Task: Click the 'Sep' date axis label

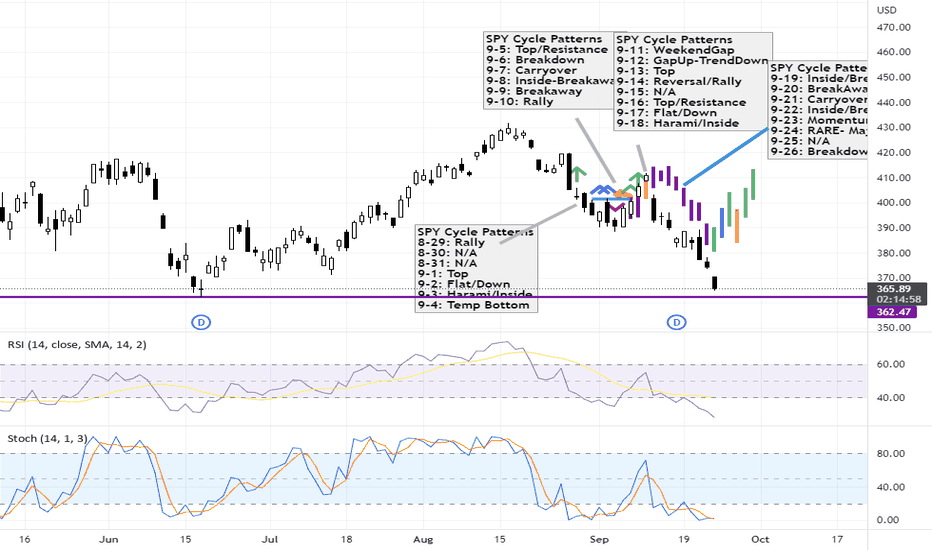Action: point(599,539)
